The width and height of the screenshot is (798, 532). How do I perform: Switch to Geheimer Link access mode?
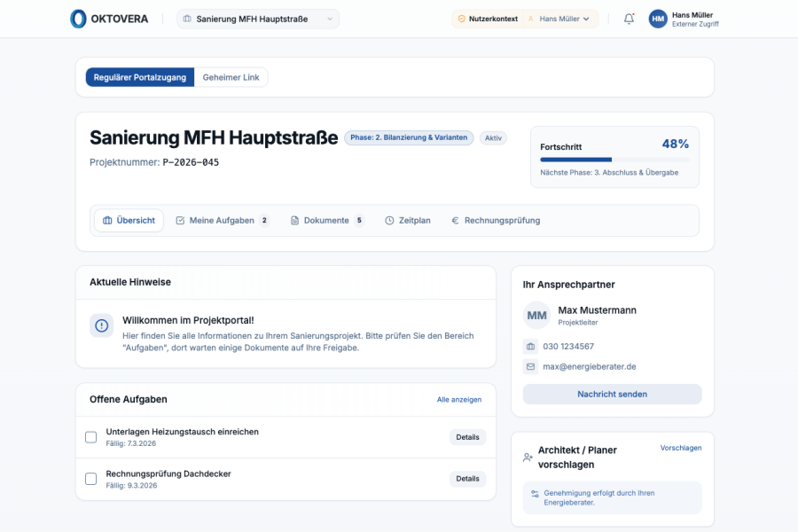coord(231,78)
